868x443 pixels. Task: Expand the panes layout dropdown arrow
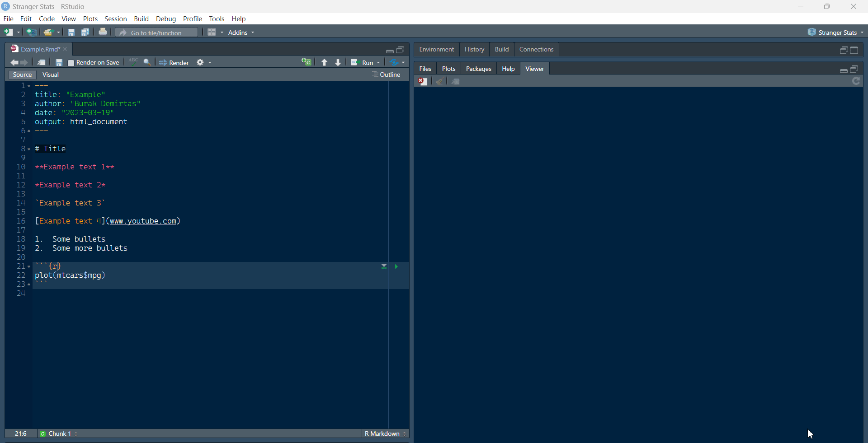(x=222, y=33)
